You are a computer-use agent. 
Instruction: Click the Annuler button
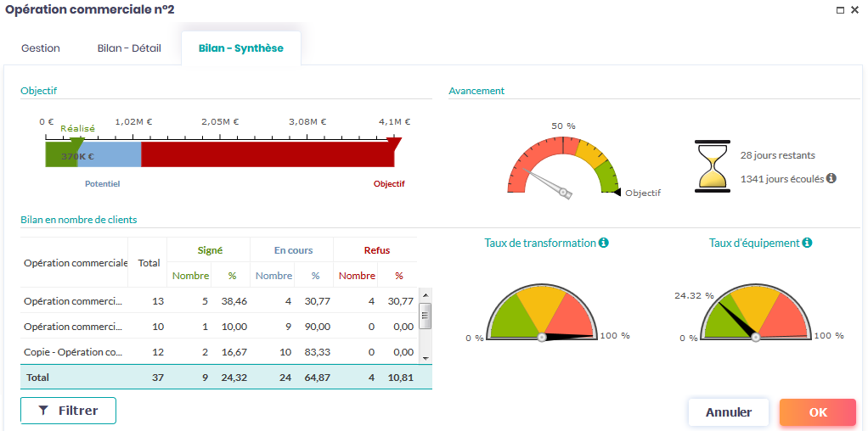point(728,412)
